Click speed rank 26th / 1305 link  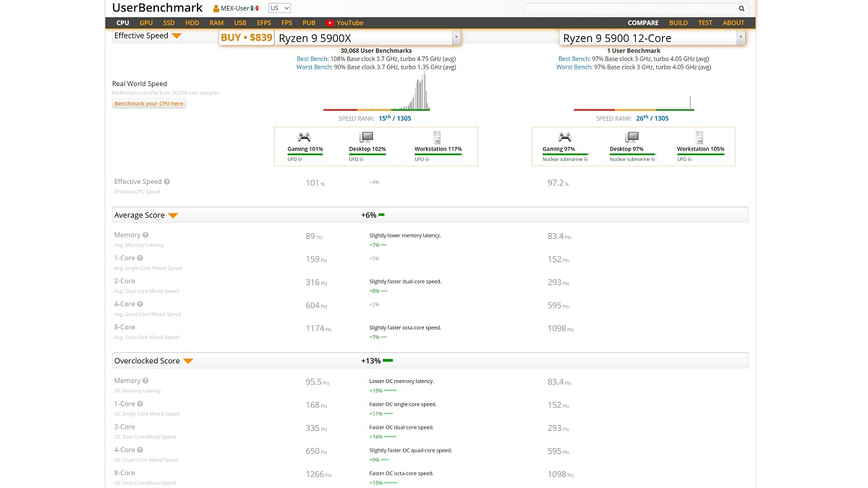652,118
